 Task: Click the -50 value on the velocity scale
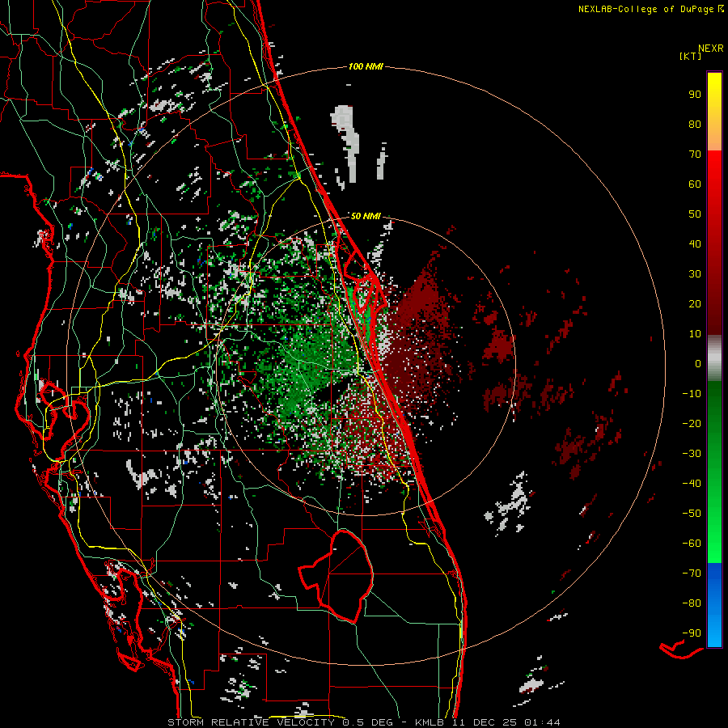click(x=692, y=514)
